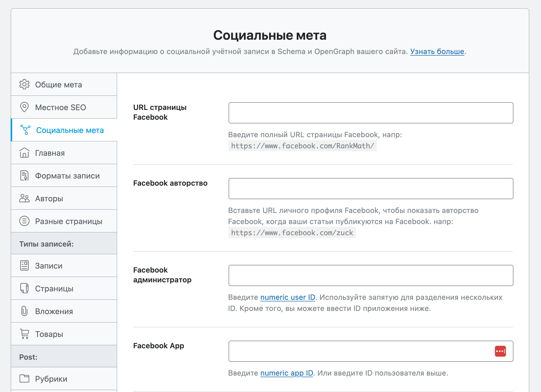Click the red password manager icon in Facebook App field
The width and height of the screenshot is (541, 392).
500,351
